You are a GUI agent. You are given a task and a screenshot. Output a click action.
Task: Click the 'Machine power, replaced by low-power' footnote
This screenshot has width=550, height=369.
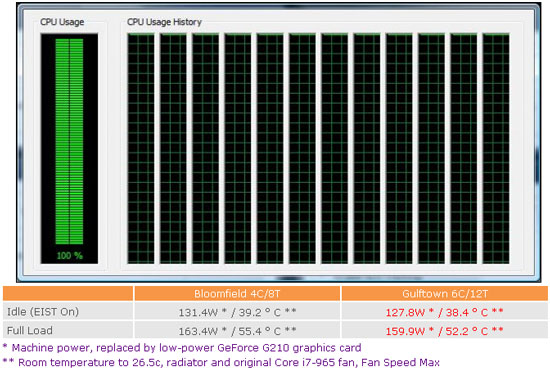pyautogui.click(x=182, y=348)
